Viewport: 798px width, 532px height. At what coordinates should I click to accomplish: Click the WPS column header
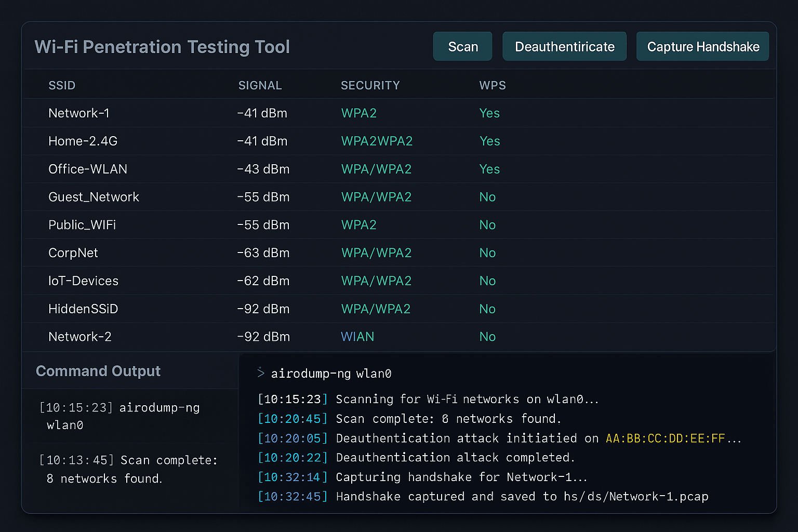click(x=493, y=86)
